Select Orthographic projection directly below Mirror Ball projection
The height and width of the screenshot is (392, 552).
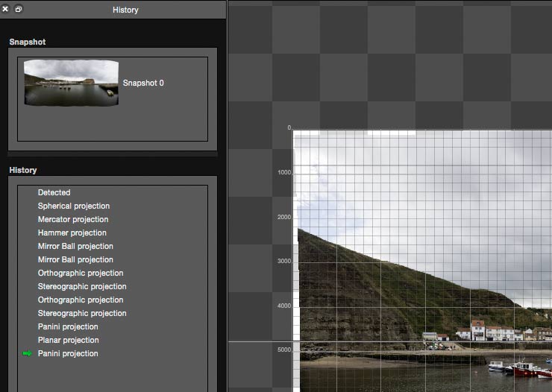(x=81, y=274)
